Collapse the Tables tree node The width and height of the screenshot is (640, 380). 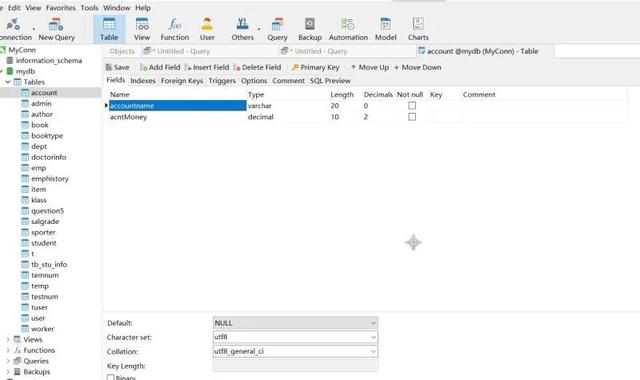coord(8,82)
